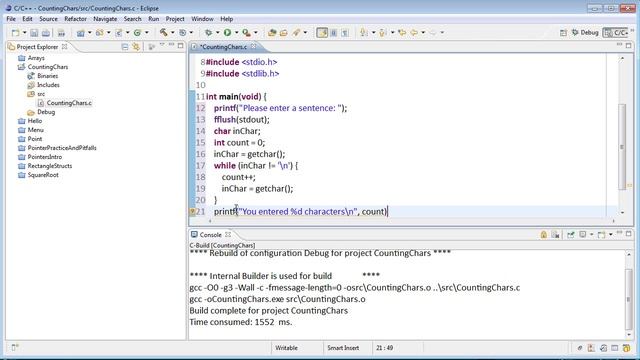The width and height of the screenshot is (640, 360).
Task: Open the File menu
Action: point(11,19)
